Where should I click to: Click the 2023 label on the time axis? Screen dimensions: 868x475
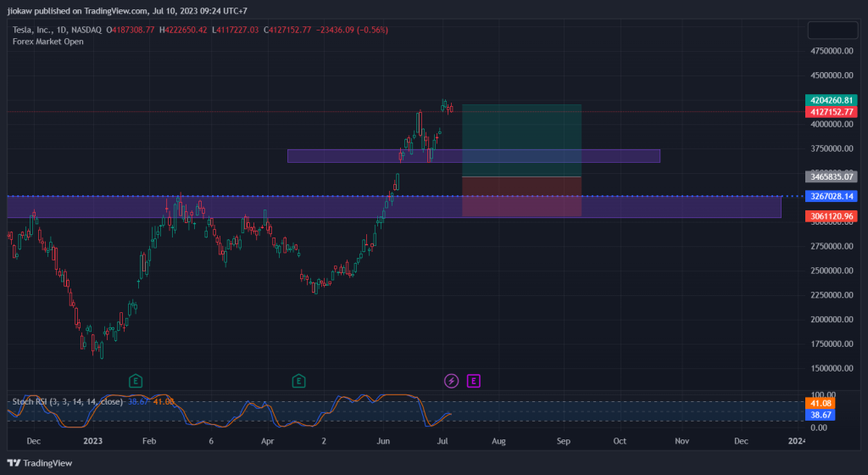[x=93, y=441]
